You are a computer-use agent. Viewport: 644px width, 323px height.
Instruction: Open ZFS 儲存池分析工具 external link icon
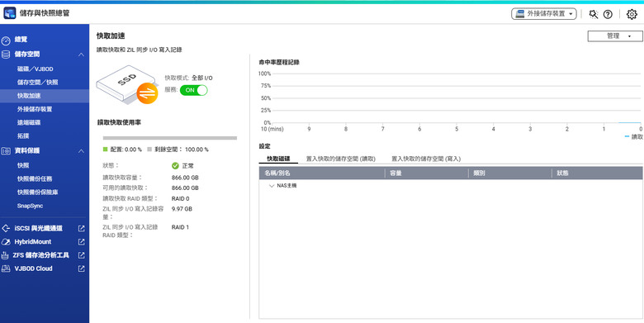(81, 255)
